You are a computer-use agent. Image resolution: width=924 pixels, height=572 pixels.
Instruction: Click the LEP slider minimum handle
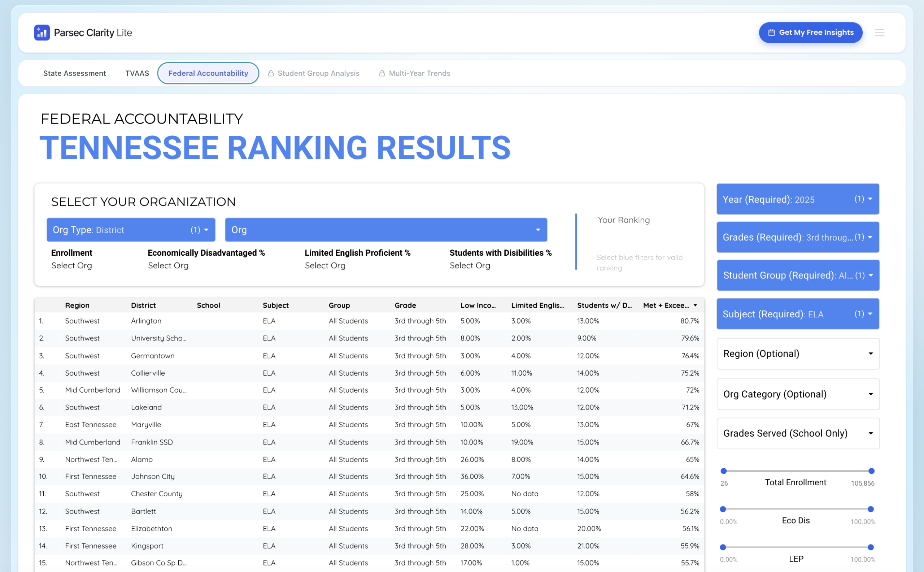[x=723, y=547]
